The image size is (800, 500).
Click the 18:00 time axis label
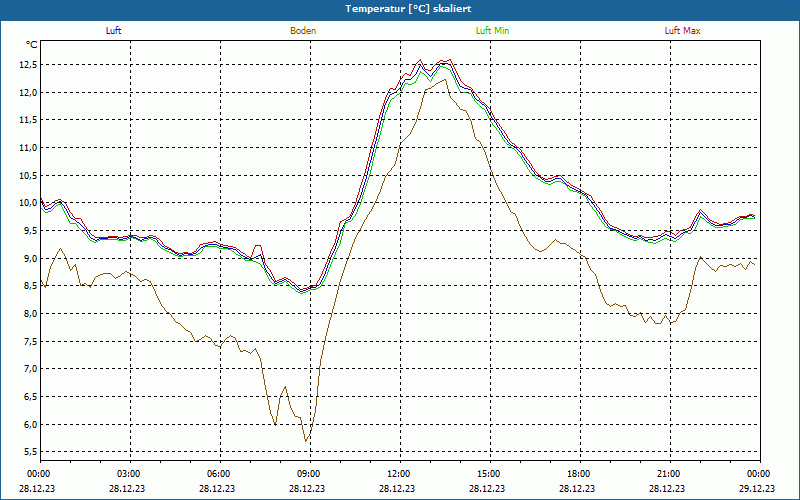(580, 474)
